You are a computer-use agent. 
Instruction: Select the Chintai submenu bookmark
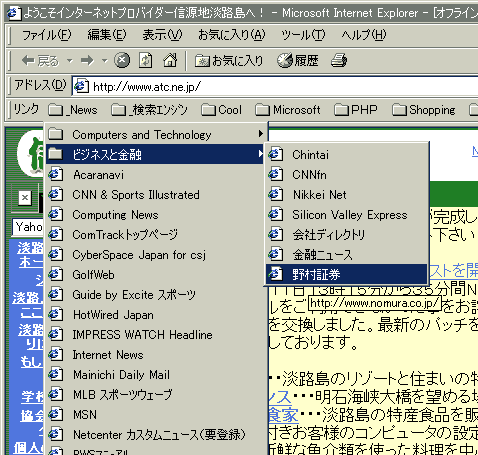point(347,155)
